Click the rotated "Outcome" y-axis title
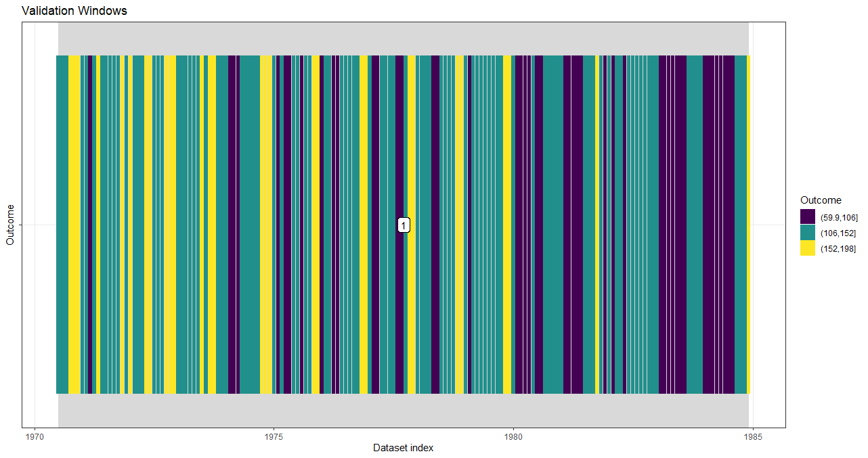This screenshot has width=868, height=458. point(10,225)
